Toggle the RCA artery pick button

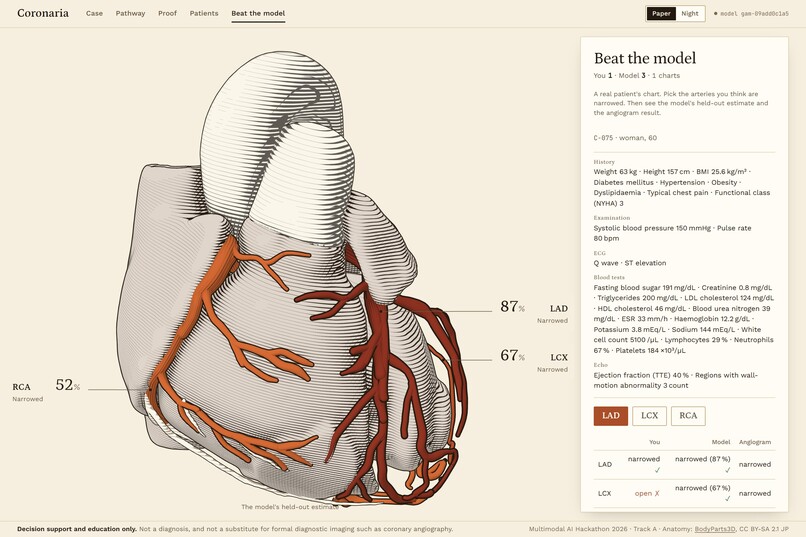[x=688, y=416]
